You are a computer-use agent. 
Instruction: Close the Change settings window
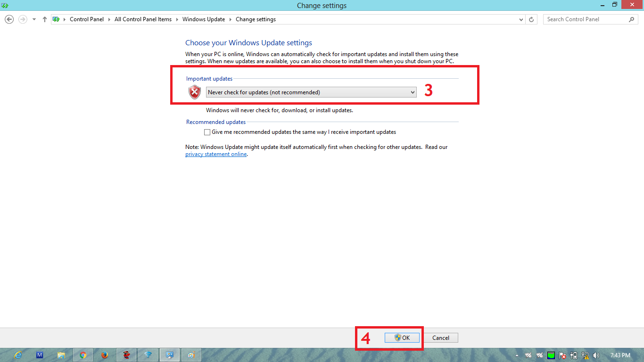(633, 5)
